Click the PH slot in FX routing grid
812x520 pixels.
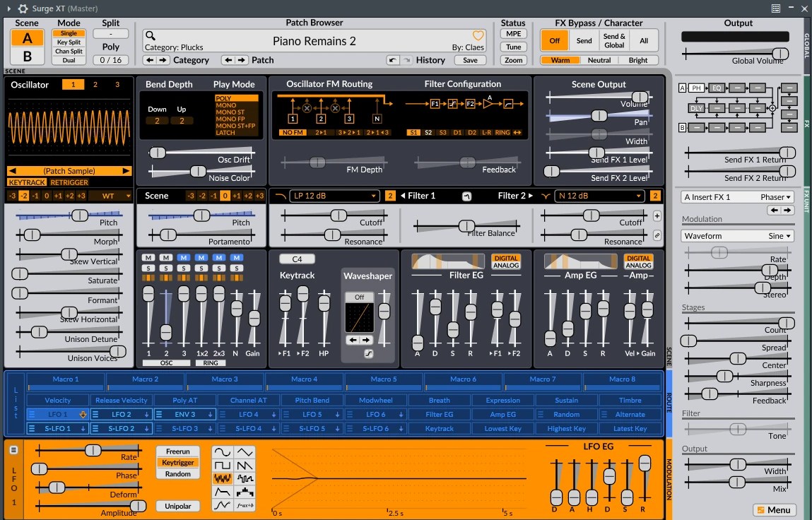(697, 88)
